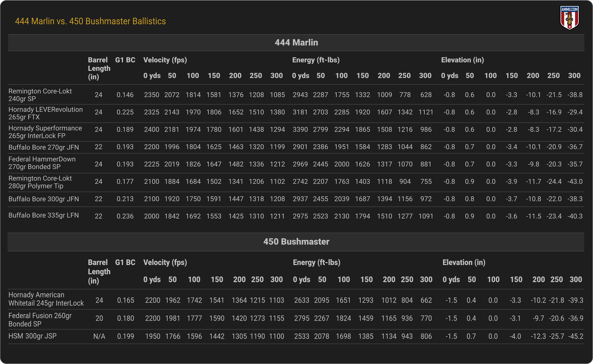This screenshot has height=364, width=593.
Task: Select G1 BC value 0.225
Action: 125,112
